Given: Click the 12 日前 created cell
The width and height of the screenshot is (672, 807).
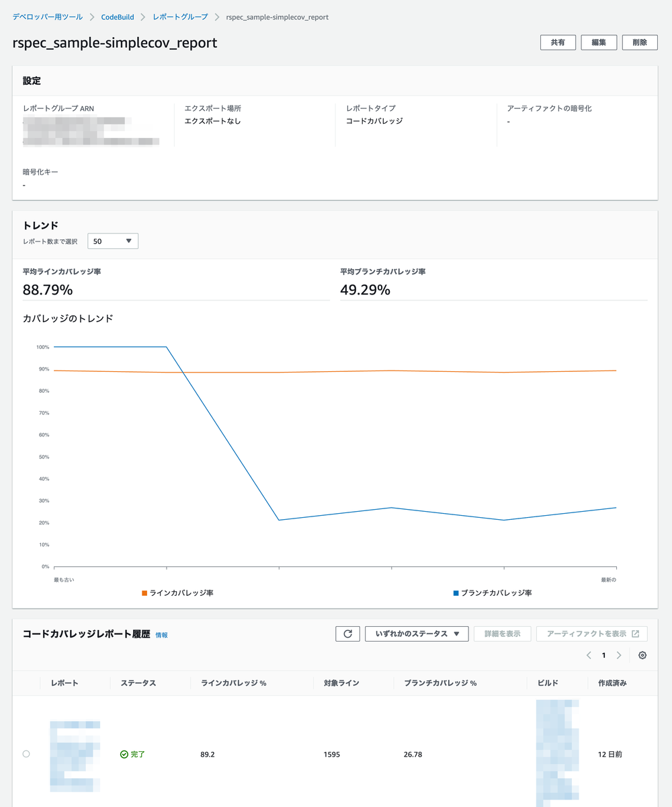Looking at the screenshot, I should pos(610,755).
